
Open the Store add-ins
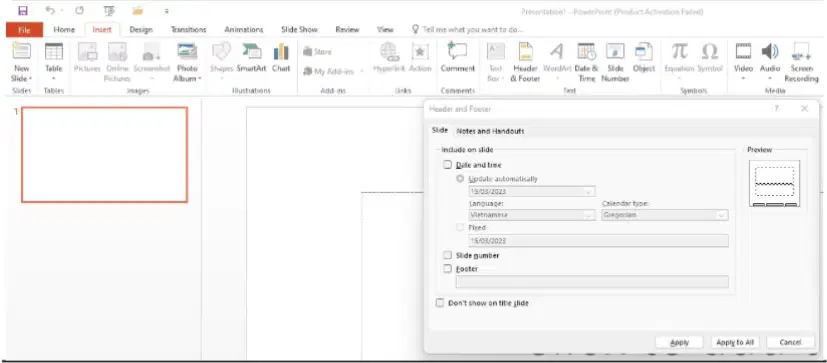317,52
